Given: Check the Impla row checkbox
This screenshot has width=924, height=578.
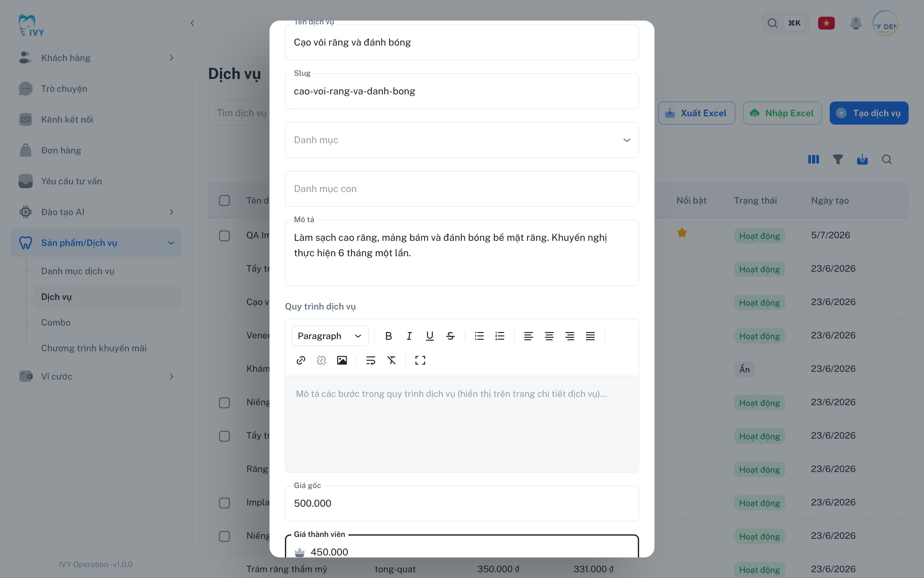Looking at the screenshot, I should coord(225,503).
